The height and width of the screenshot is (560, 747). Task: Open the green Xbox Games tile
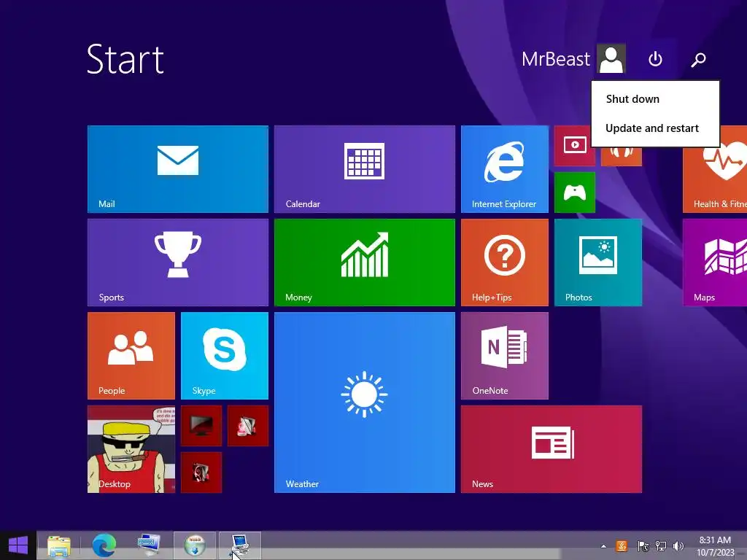tap(575, 192)
